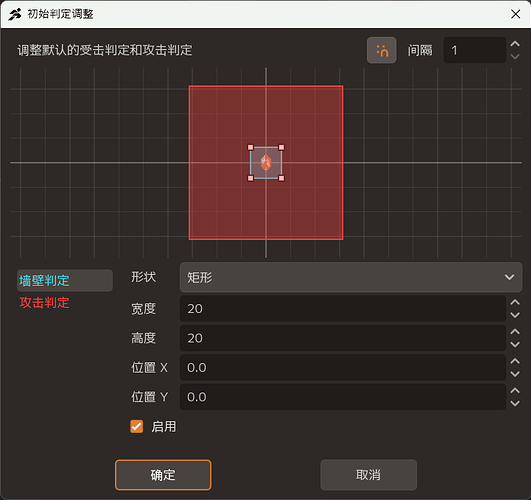Click top-right handle of wall hitbox

tap(281, 147)
